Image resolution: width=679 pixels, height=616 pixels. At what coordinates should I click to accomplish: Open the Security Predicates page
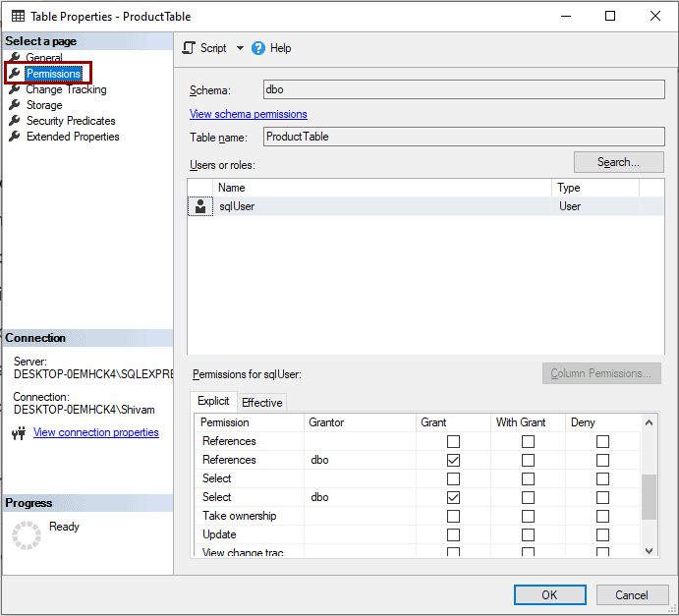click(71, 121)
